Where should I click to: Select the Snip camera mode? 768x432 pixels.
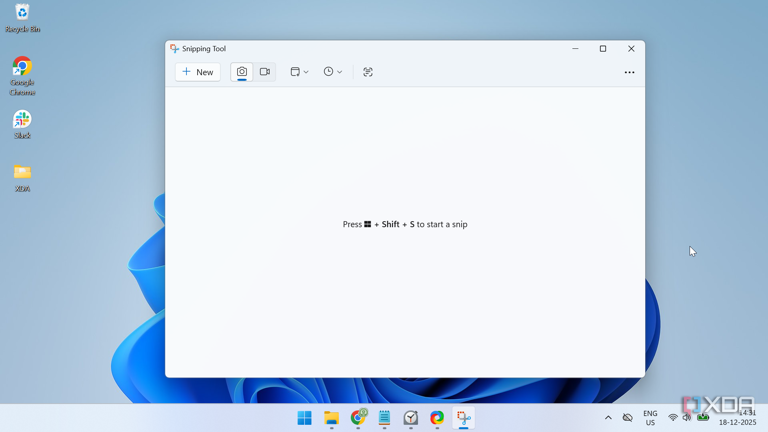click(242, 72)
